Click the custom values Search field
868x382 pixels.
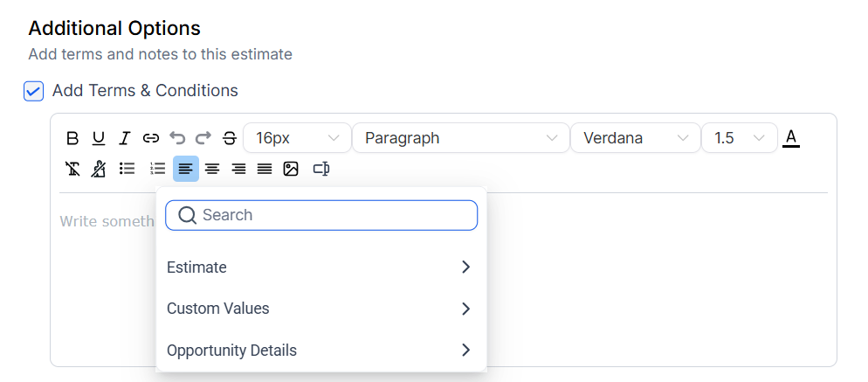click(x=332, y=215)
